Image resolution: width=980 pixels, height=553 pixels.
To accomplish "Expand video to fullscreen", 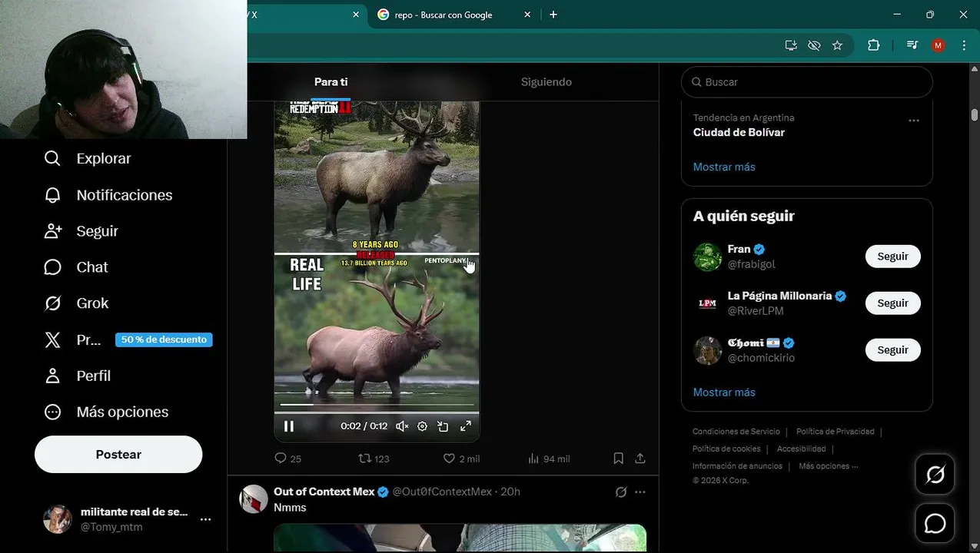I will tap(465, 426).
